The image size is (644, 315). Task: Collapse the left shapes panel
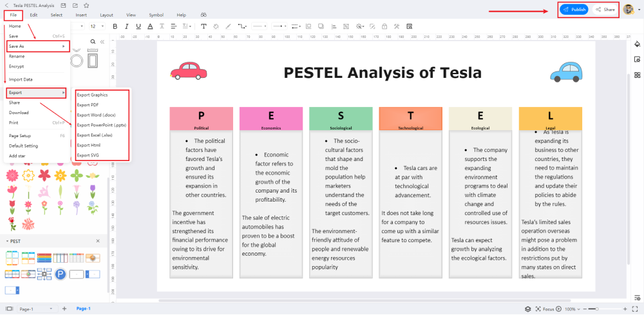(x=102, y=41)
